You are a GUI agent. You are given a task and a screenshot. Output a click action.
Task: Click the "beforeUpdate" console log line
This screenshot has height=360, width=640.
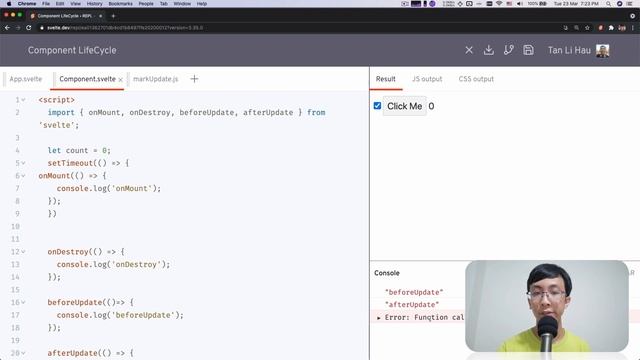point(414,292)
